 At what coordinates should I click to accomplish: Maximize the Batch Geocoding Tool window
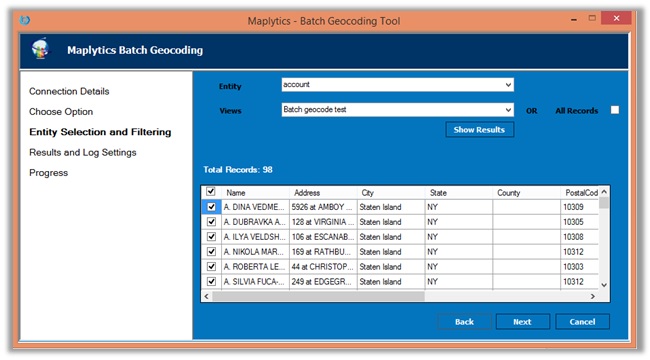592,18
